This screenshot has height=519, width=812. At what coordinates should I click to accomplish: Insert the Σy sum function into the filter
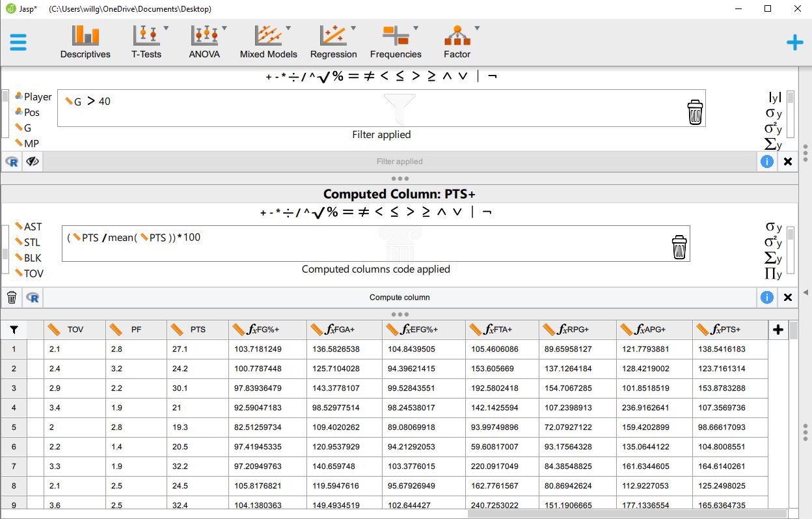(x=776, y=144)
